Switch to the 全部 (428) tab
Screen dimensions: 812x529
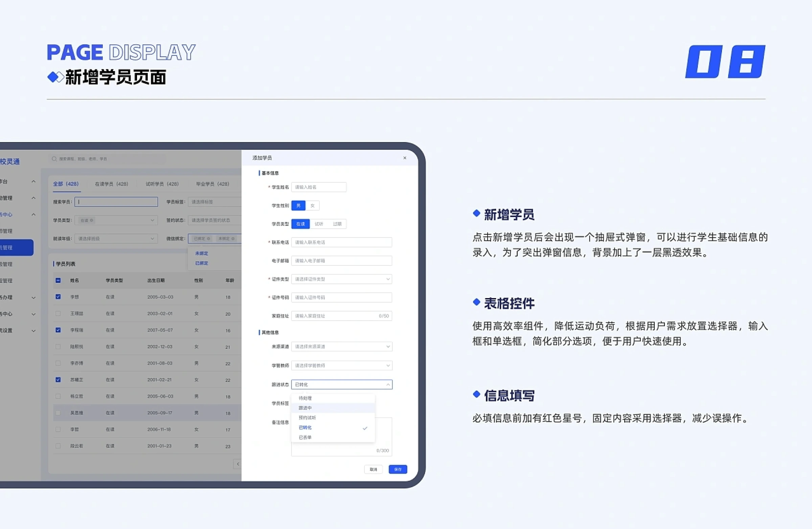pyautogui.click(x=66, y=184)
